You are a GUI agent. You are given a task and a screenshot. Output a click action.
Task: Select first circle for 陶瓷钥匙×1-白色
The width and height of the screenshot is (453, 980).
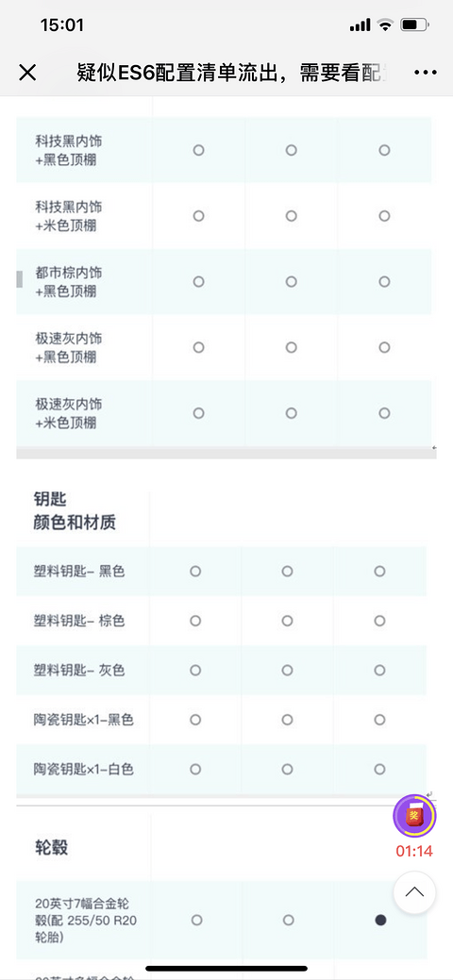195,769
